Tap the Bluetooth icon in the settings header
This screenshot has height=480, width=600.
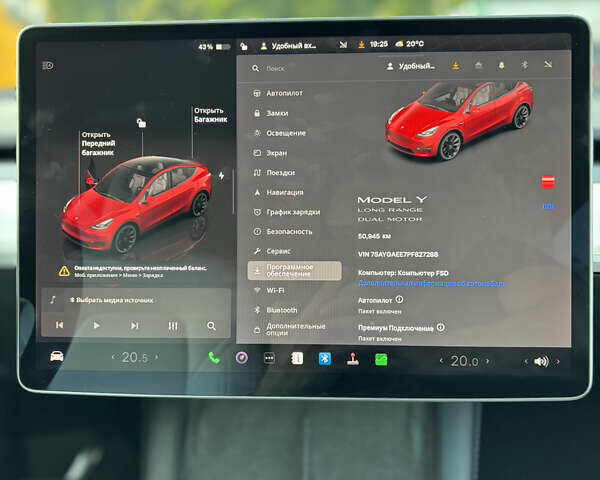pyautogui.click(x=525, y=65)
